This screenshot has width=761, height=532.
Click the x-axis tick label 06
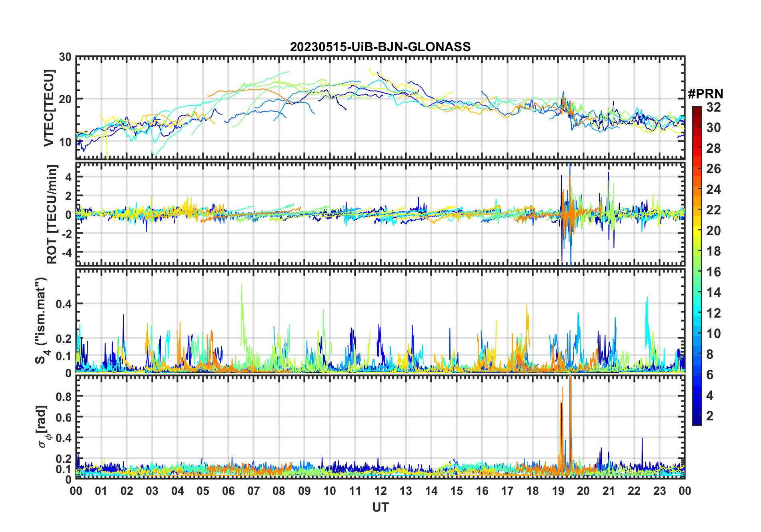[x=228, y=491]
